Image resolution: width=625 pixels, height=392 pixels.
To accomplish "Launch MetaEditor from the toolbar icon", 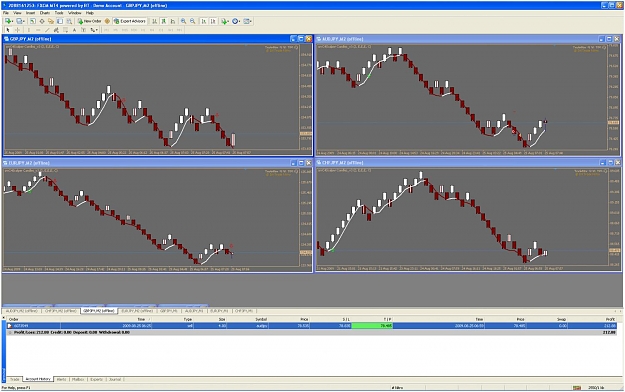I will (x=107, y=21).
